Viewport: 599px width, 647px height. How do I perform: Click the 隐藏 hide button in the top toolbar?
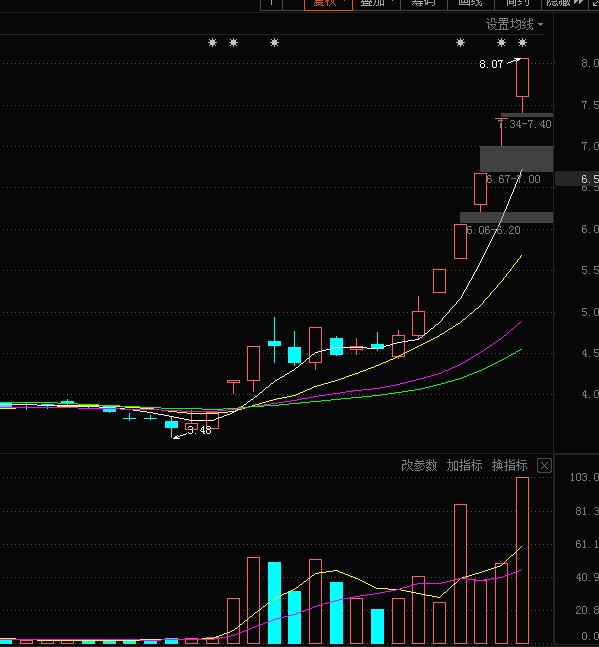(564, 3)
